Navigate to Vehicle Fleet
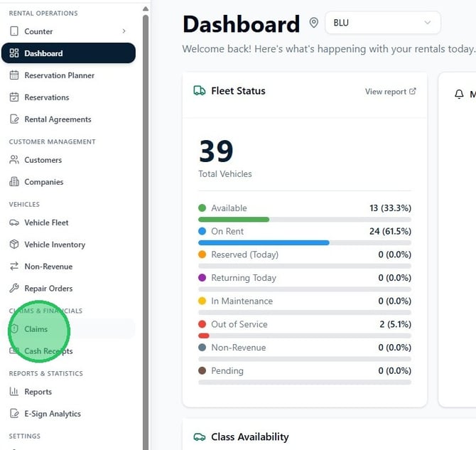476x450 pixels. pyautogui.click(x=68, y=223)
